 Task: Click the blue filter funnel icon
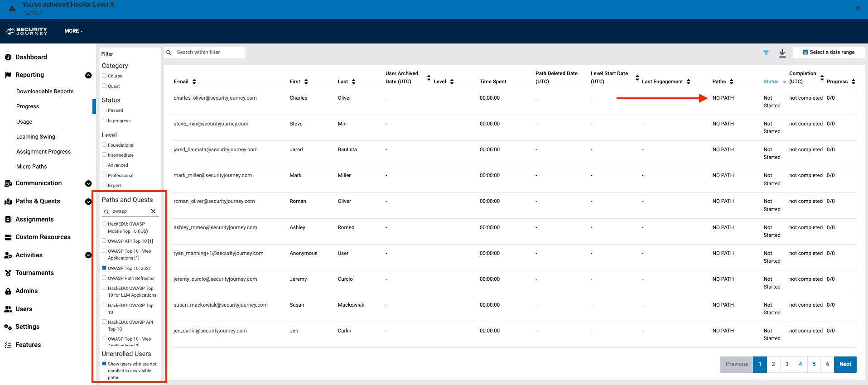(x=766, y=53)
